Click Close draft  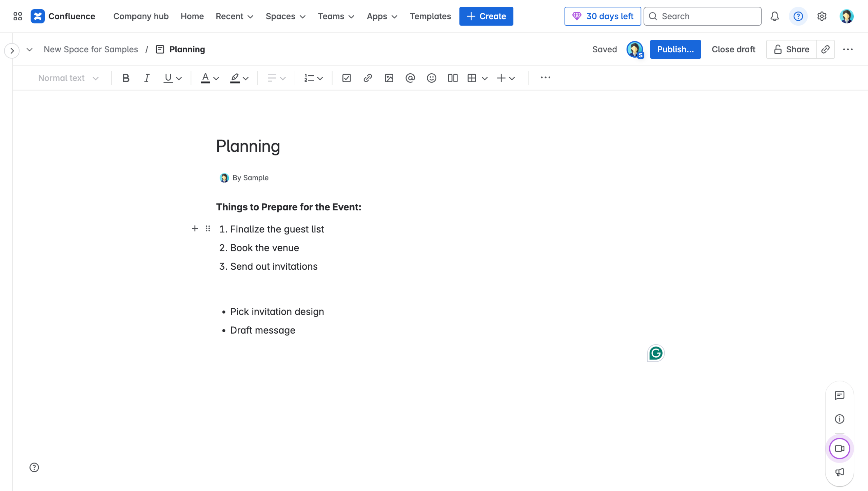(733, 50)
